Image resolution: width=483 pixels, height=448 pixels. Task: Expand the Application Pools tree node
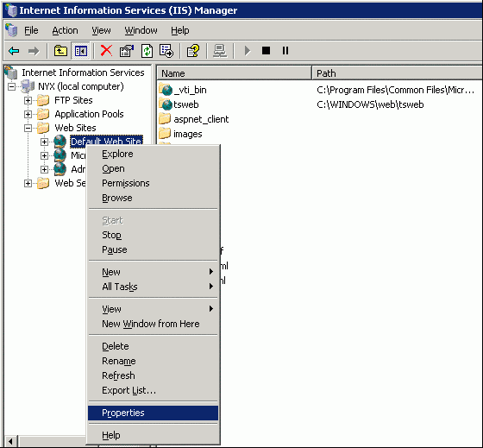[28, 115]
